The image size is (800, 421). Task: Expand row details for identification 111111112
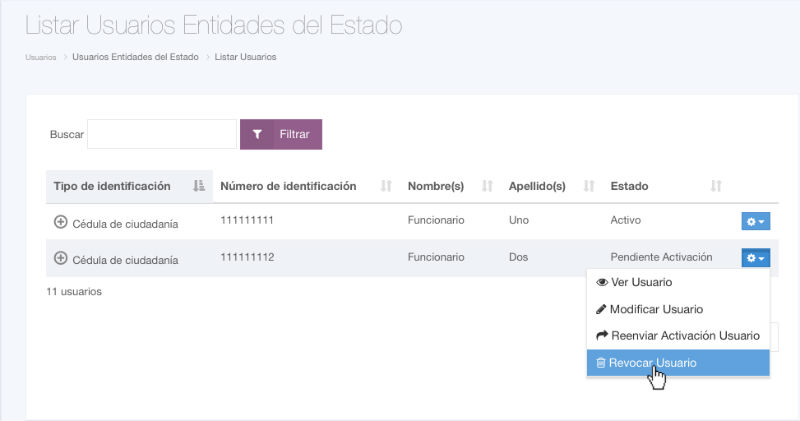[x=60, y=258]
